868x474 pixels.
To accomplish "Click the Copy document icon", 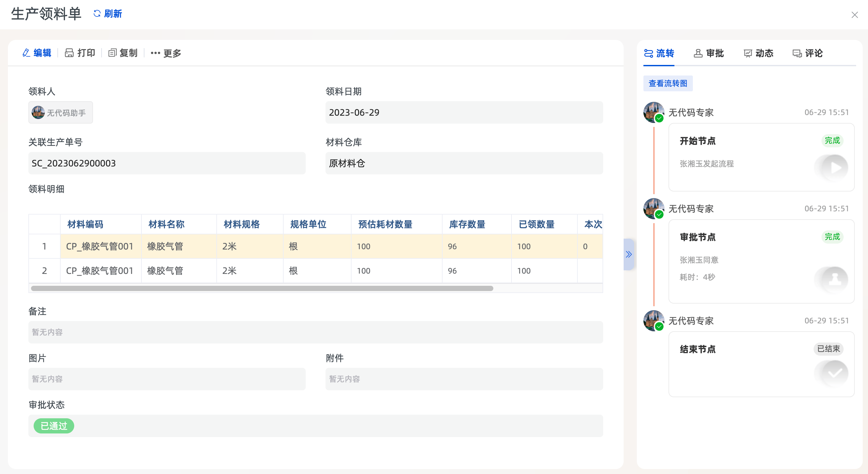I will 112,53.
